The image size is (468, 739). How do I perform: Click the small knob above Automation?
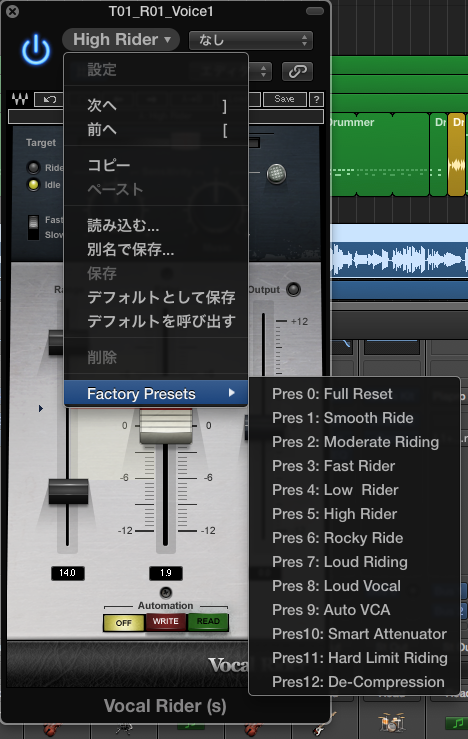tap(166, 592)
